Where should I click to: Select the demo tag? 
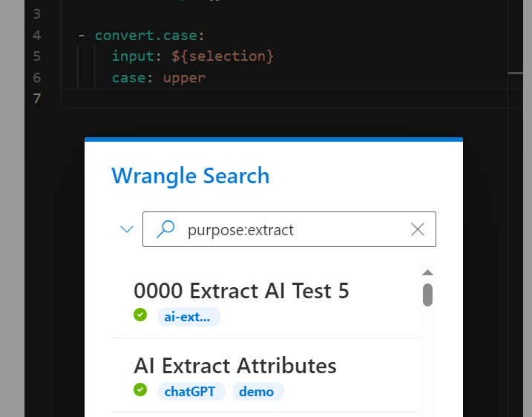(258, 392)
